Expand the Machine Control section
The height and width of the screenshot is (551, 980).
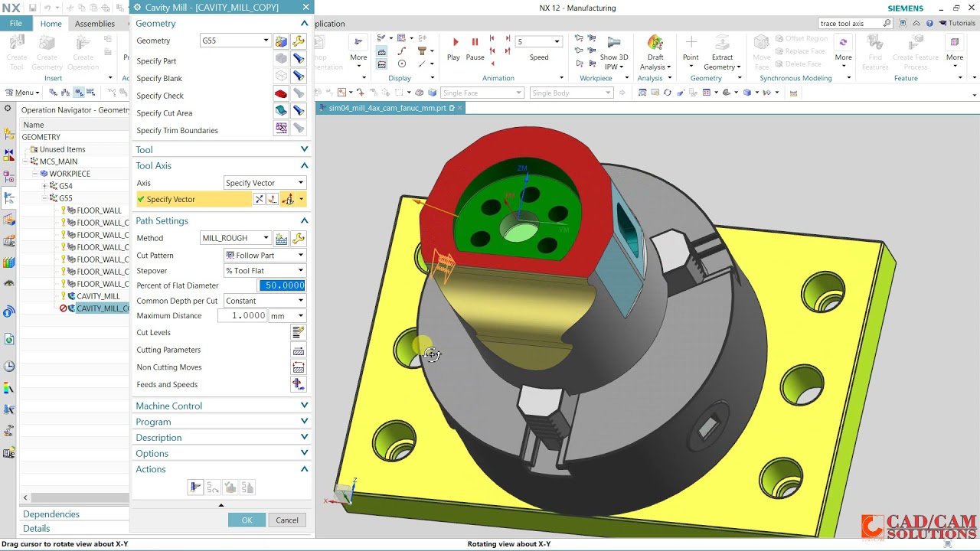pos(304,406)
